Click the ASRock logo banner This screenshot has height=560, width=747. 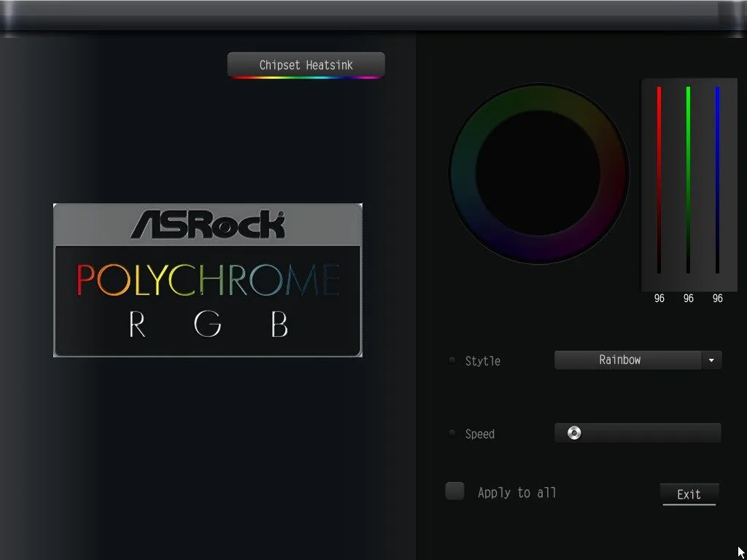[x=208, y=225]
